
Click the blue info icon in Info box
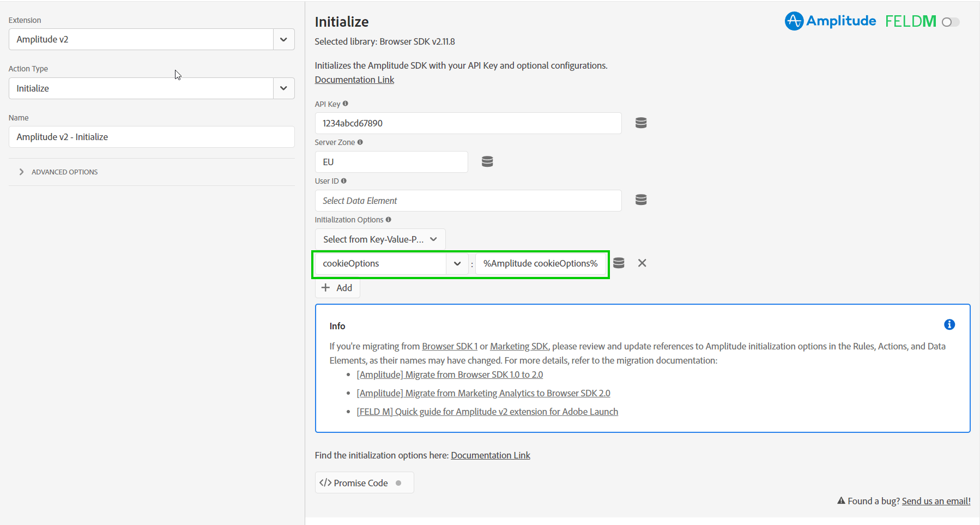[x=949, y=325]
